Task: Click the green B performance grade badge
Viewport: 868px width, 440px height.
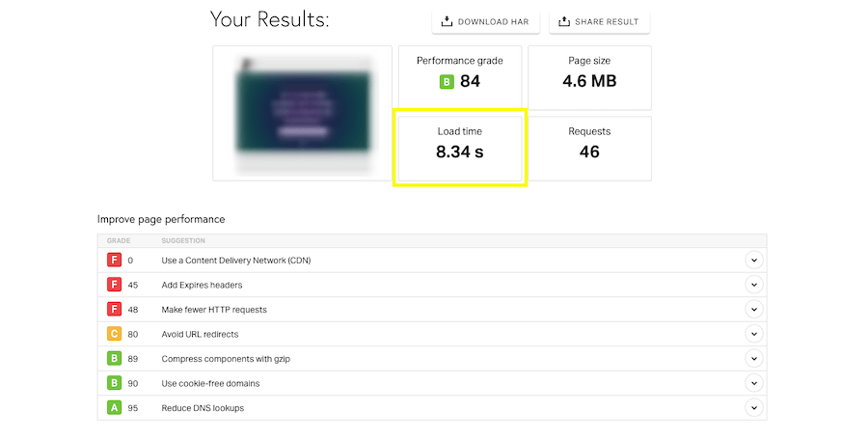Action: (447, 81)
